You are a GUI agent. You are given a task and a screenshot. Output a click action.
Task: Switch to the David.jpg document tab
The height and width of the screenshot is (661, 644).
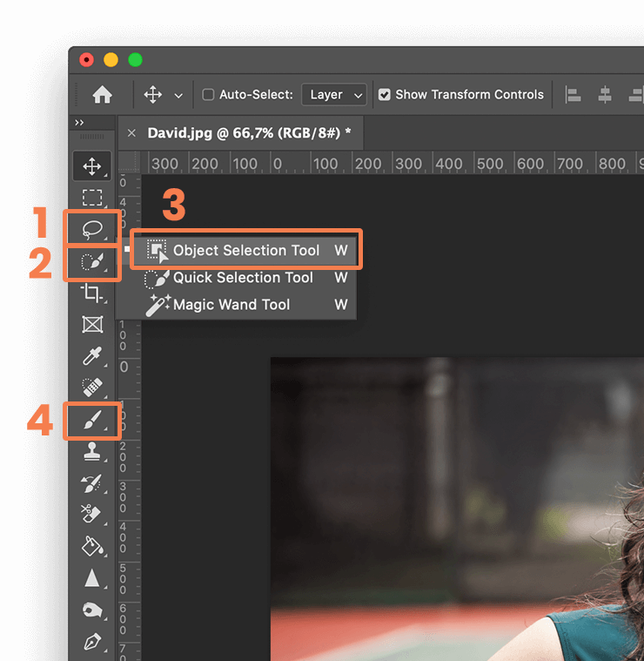249,133
